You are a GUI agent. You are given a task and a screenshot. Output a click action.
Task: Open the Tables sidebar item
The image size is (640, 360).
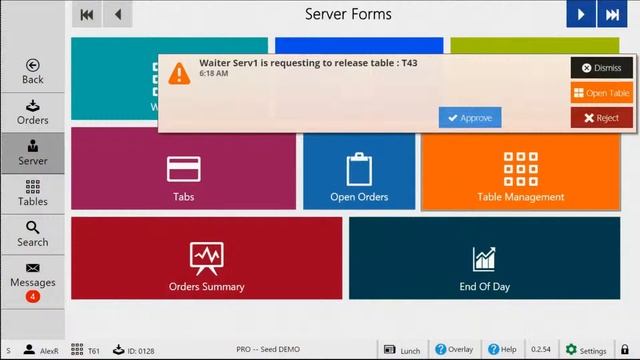[33, 193]
